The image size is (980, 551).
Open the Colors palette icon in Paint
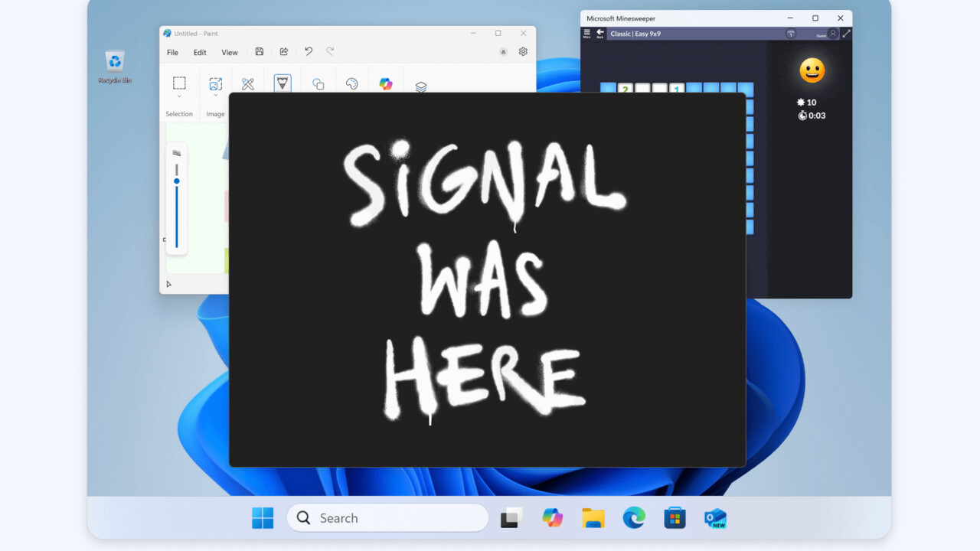(x=352, y=84)
